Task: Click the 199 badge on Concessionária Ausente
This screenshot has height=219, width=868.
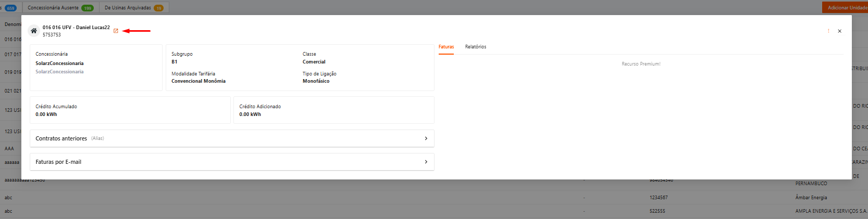Action: coord(88,8)
